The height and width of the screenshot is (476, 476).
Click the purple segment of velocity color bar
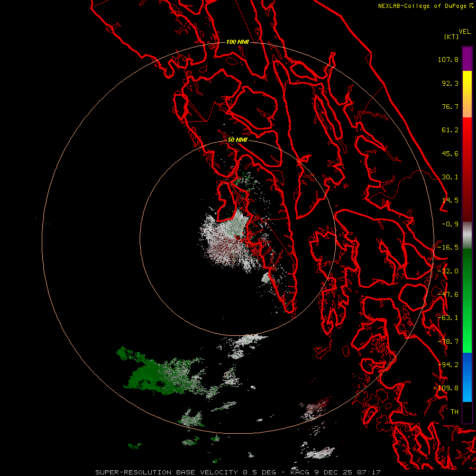[467, 59]
